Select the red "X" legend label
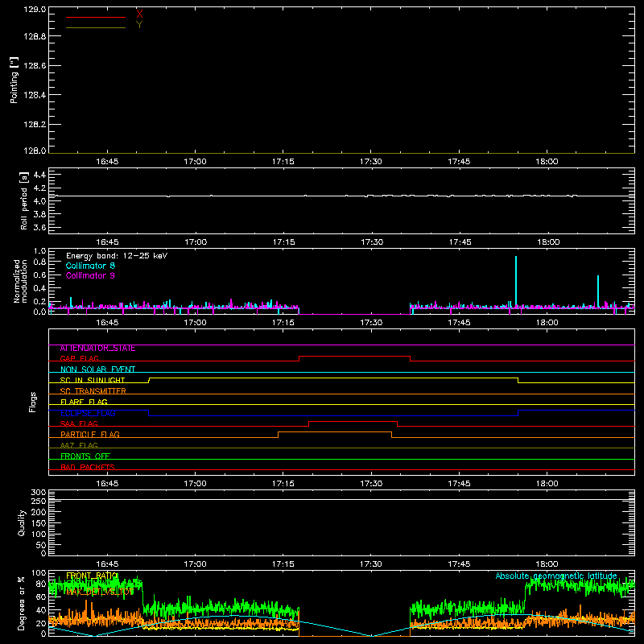This screenshot has height=644, width=644. [139, 14]
